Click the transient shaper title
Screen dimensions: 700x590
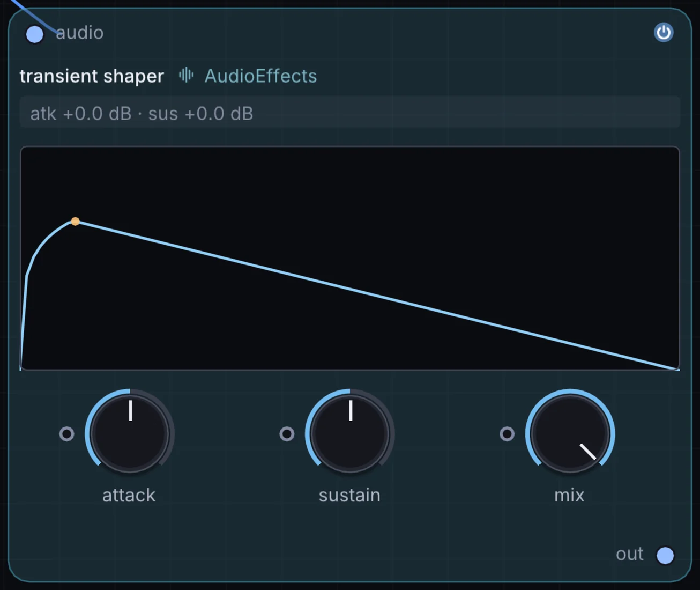click(92, 76)
